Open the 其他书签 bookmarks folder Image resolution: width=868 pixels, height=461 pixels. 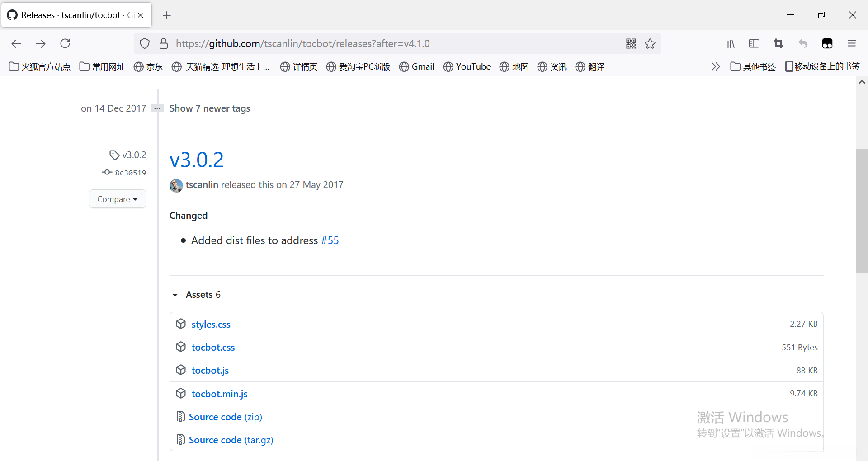[x=753, y=67]
